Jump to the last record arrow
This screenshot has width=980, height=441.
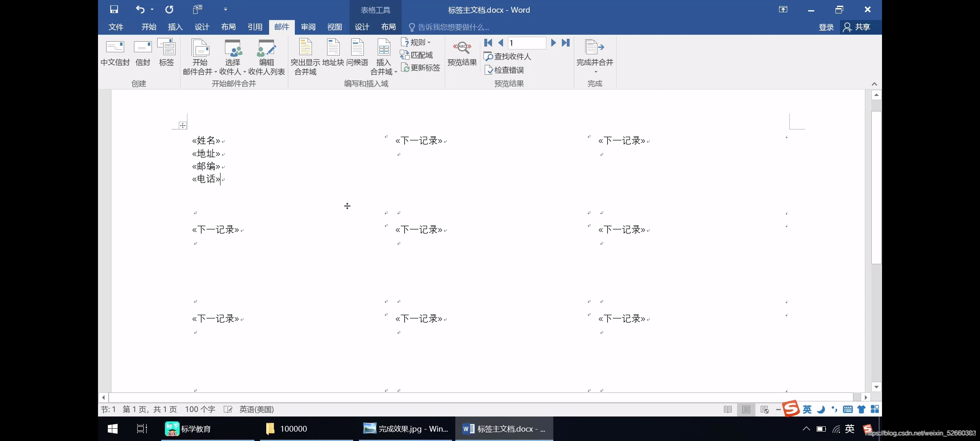tap(566, 43)
